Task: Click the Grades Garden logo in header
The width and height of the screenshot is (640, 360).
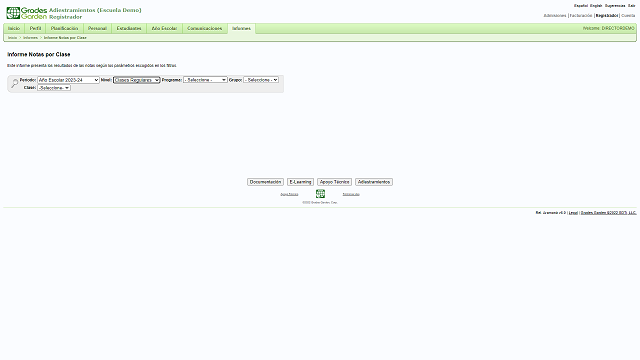Action: pos(27,13)
